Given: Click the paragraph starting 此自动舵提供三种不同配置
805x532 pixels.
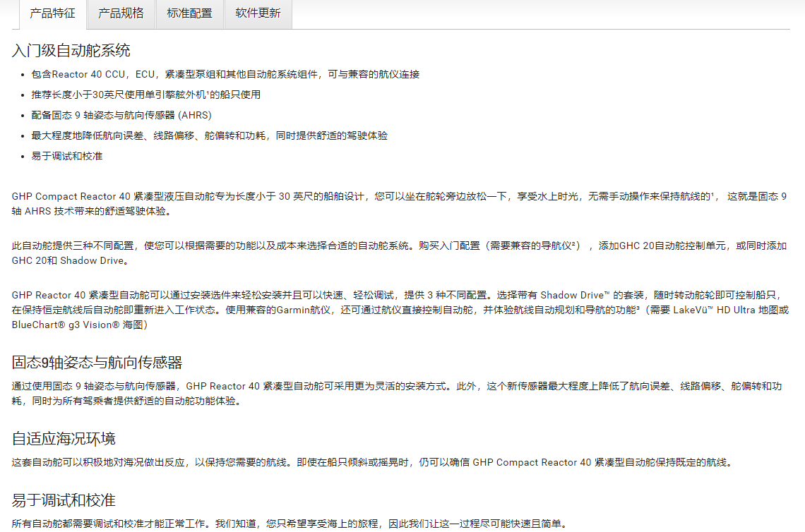Looking at the screenshot, I should [x=399, y=253].
